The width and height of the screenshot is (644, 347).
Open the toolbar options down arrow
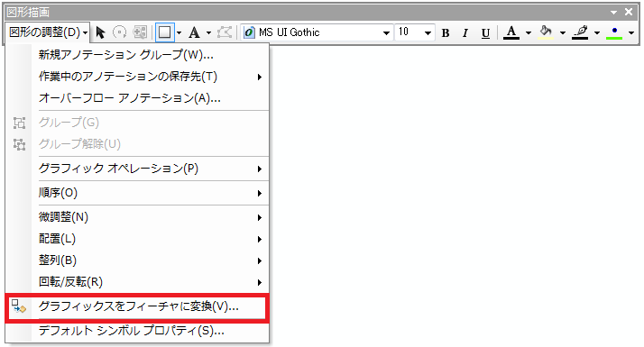(x=613, y=13)
